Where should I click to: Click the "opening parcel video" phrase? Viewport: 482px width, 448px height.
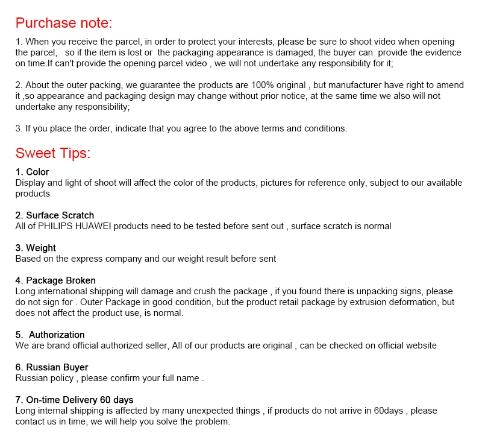tap(165, 64)
